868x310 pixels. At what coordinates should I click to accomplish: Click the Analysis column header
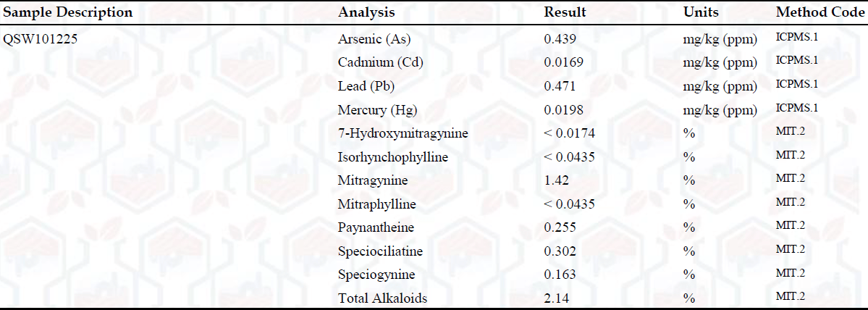coord(366,12)
